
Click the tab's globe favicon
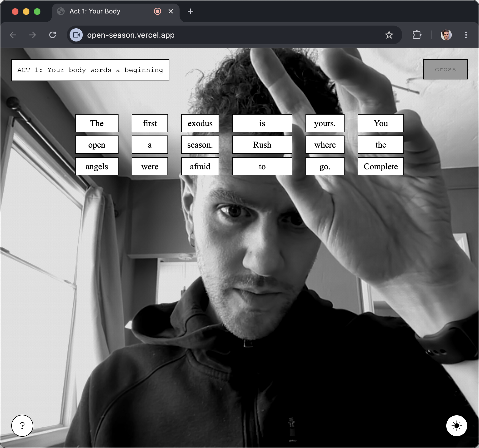tap(61, 11)
